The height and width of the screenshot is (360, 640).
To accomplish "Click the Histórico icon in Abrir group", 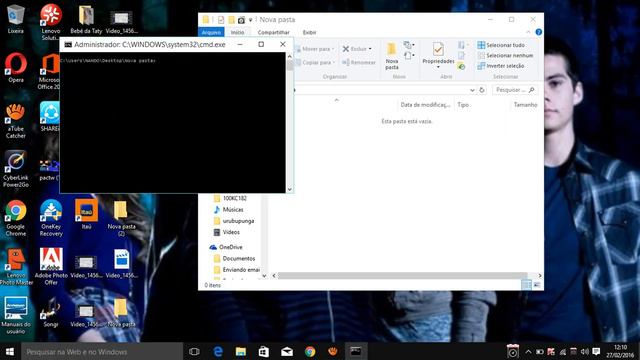I will pos(461,66).
